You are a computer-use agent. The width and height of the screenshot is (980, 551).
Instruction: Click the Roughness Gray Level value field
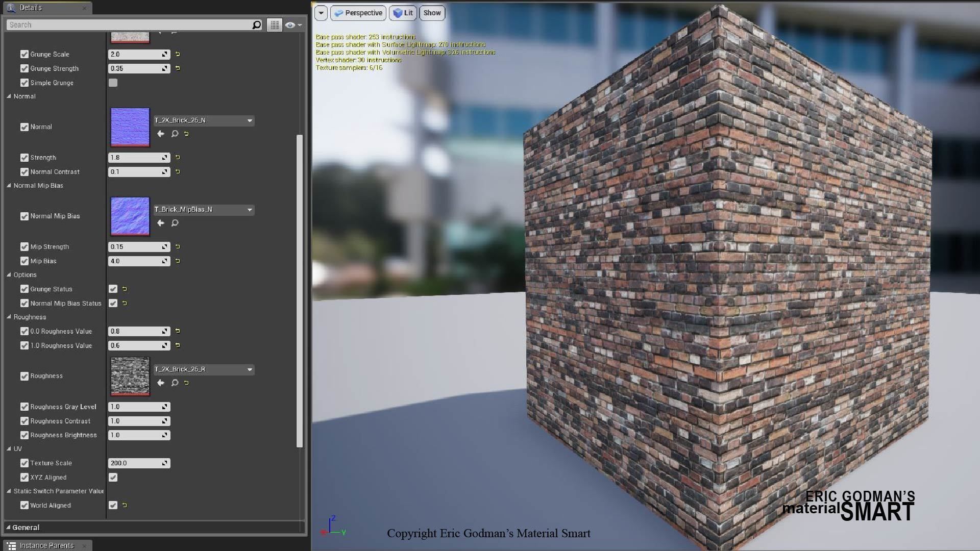(x=139, y=407)
